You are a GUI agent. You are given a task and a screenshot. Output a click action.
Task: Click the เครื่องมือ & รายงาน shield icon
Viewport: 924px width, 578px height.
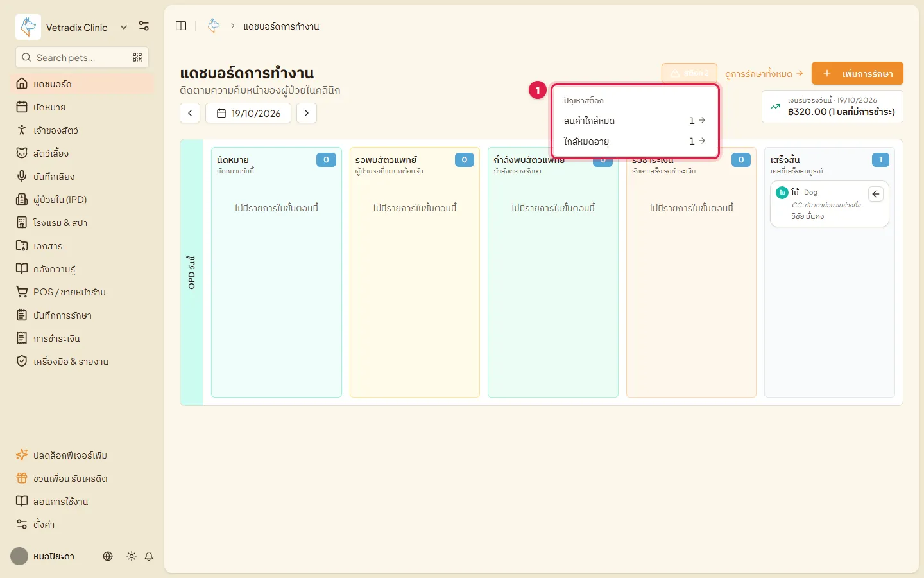[x=22, y=362]
